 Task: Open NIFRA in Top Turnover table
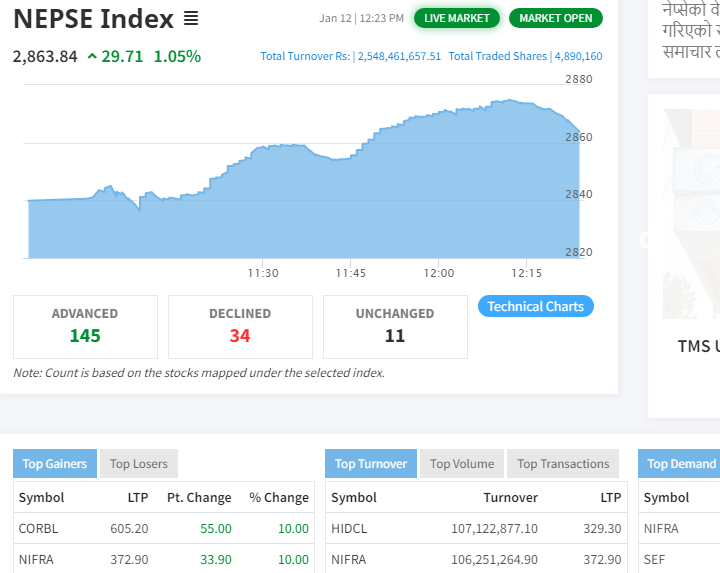(349, 560)
